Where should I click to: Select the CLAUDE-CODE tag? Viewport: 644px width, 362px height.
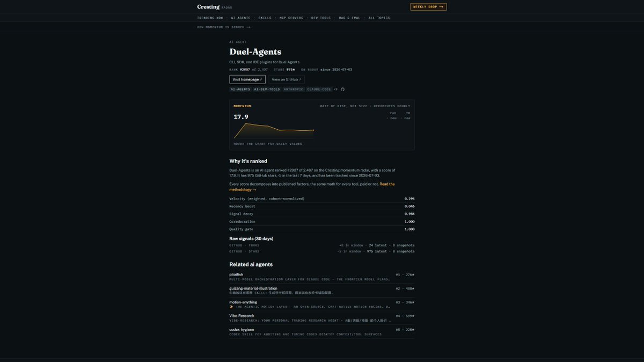click(319, 90)
